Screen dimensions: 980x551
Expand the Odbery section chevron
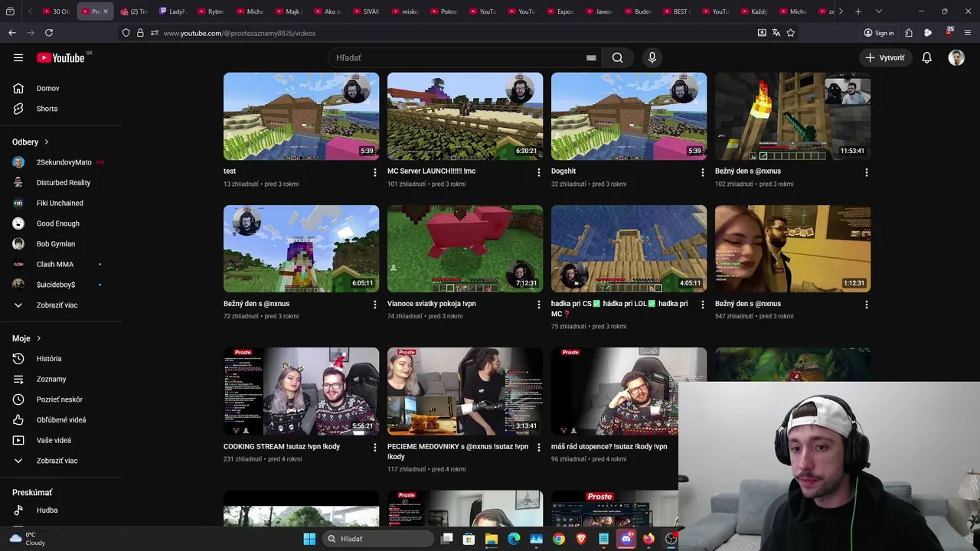pos(46,142)
